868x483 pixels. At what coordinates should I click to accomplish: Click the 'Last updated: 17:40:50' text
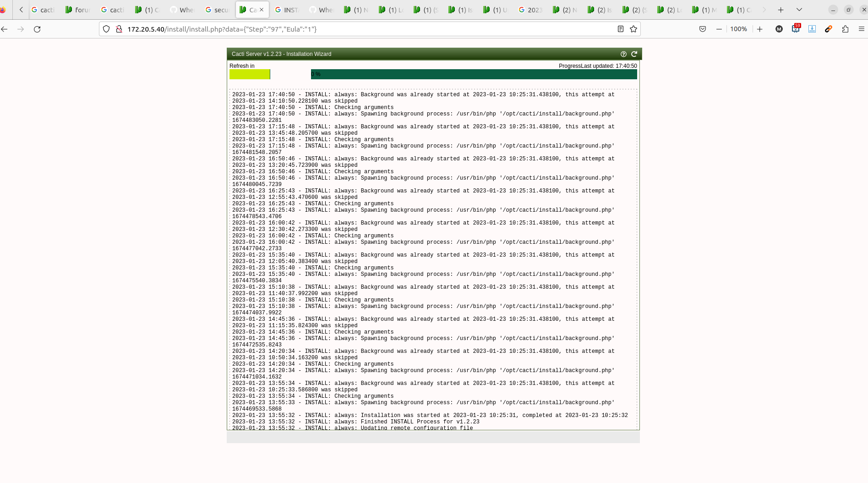609,66
